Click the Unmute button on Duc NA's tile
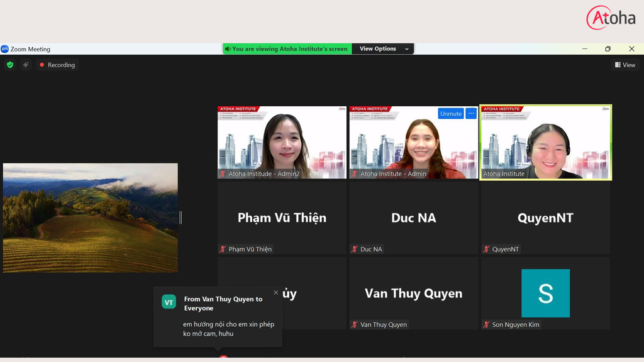The height and width of the screenshot is (362, 644). click(x=450, y=113)
